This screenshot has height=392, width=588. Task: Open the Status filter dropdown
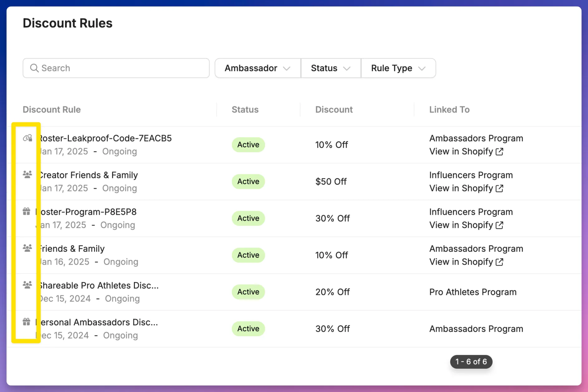click(331, 68)
